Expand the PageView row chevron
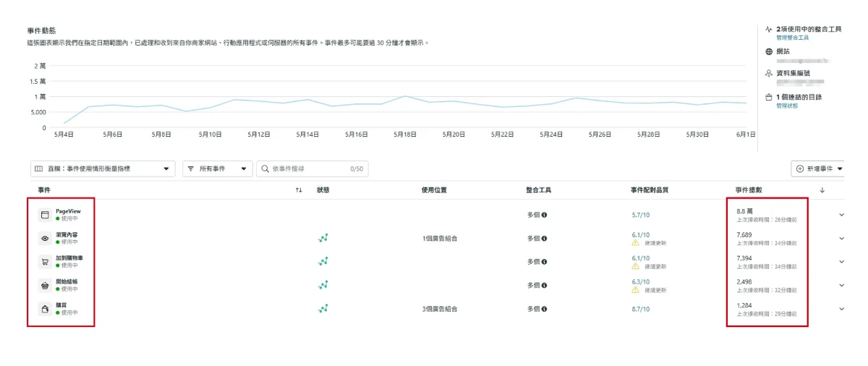 841,215
